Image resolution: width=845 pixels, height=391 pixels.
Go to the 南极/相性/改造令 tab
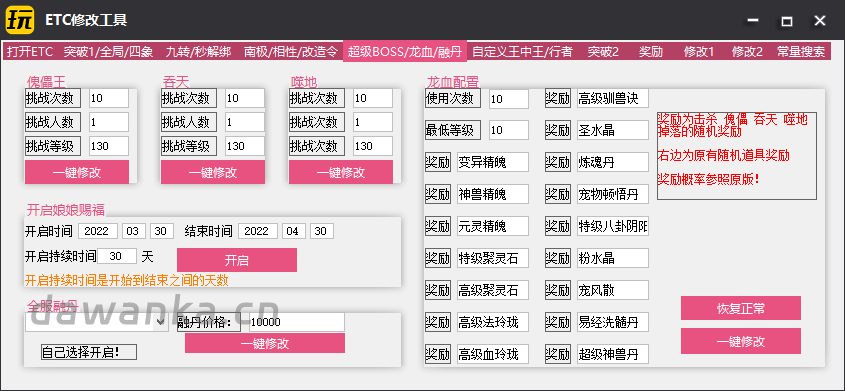(290, 52)
